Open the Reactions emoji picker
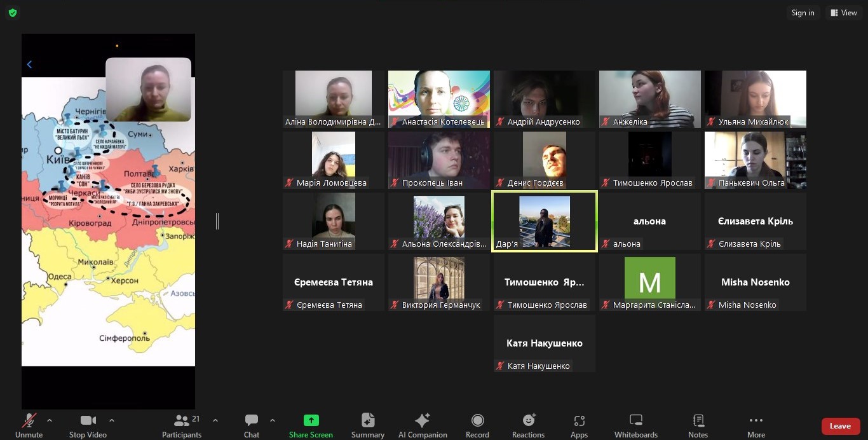Viewport: 868px width, 440px height. click(x=528, y=425)
